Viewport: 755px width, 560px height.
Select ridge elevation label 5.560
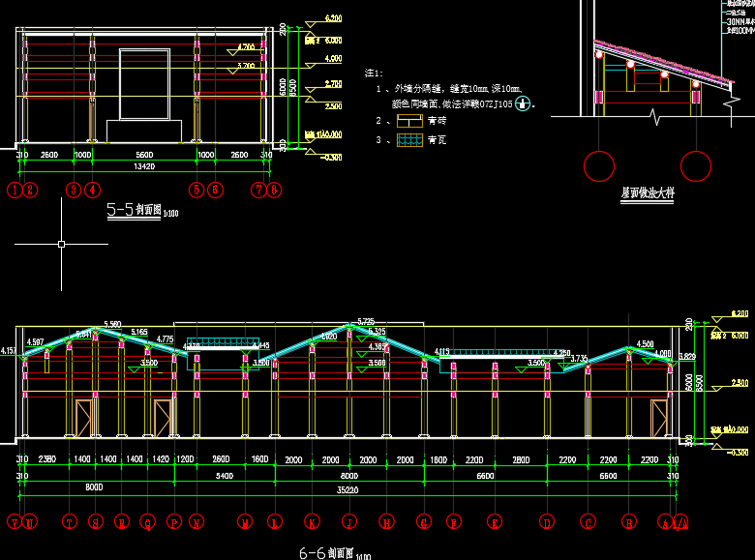click(112, 324)
